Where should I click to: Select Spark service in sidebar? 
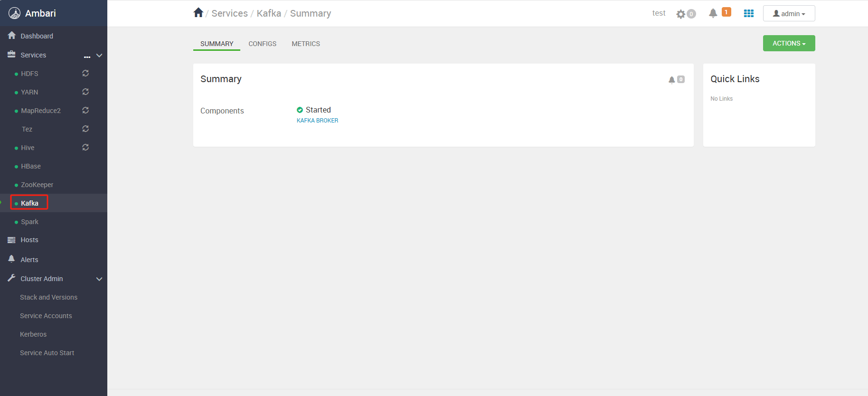click(29, 222)
